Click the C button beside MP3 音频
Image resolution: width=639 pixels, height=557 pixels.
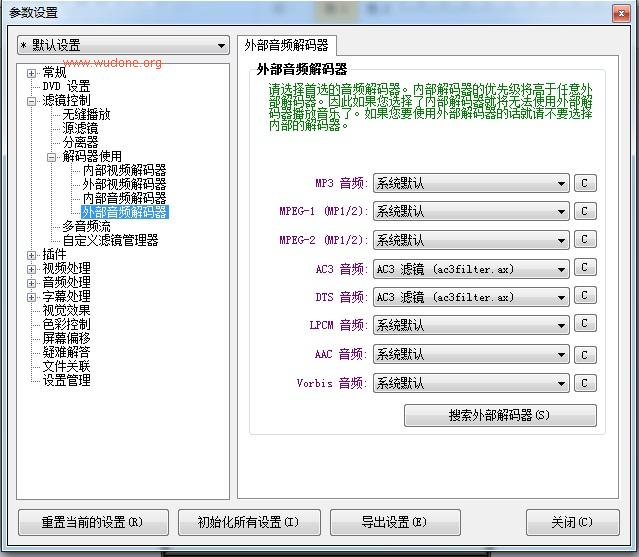point(585,183)
